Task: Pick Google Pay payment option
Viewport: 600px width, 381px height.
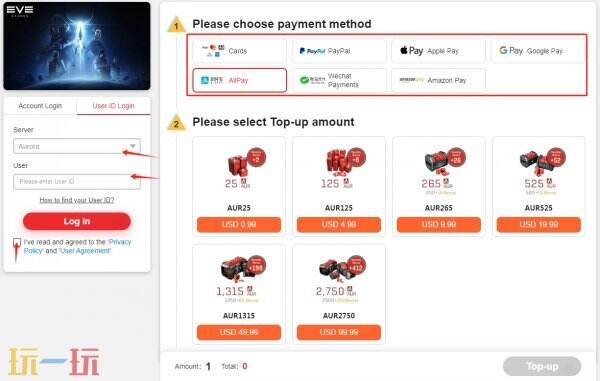Action: [538, 51]
